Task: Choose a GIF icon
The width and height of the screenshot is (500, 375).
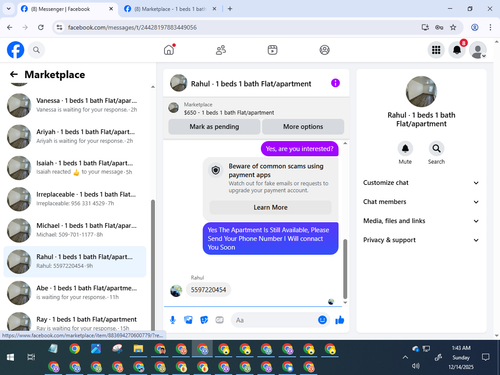Action: [x=219, y=320]
